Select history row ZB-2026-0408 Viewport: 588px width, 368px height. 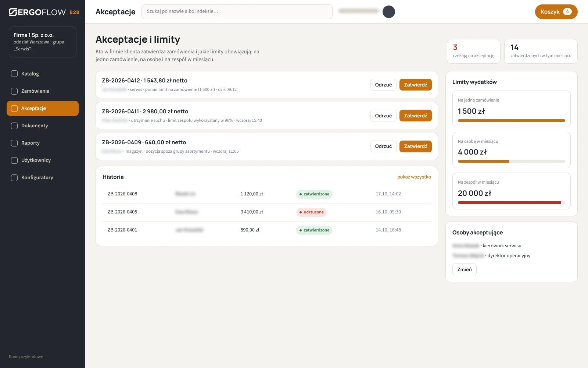point(267,194)
